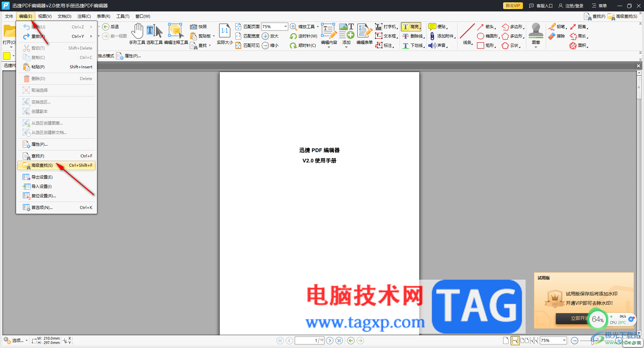Open the Edit Form tool (编辑表单)
This screenshot has width=644, height=348.
point(364,34)
